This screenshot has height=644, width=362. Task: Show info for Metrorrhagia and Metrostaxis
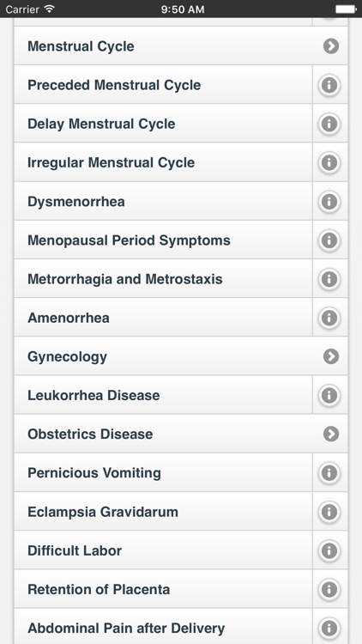point(329,279)
